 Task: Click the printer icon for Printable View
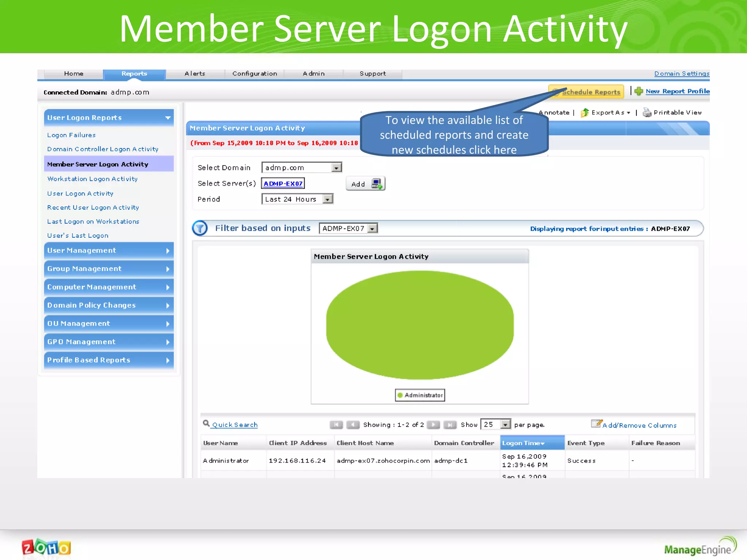pyautogui.click(x=647, y=113)
